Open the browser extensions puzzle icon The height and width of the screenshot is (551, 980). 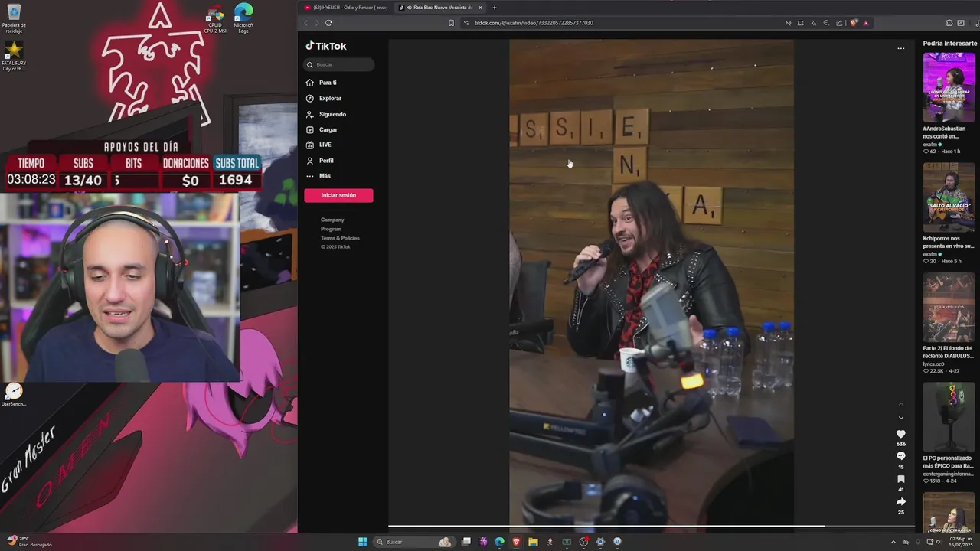click(949, 23)
